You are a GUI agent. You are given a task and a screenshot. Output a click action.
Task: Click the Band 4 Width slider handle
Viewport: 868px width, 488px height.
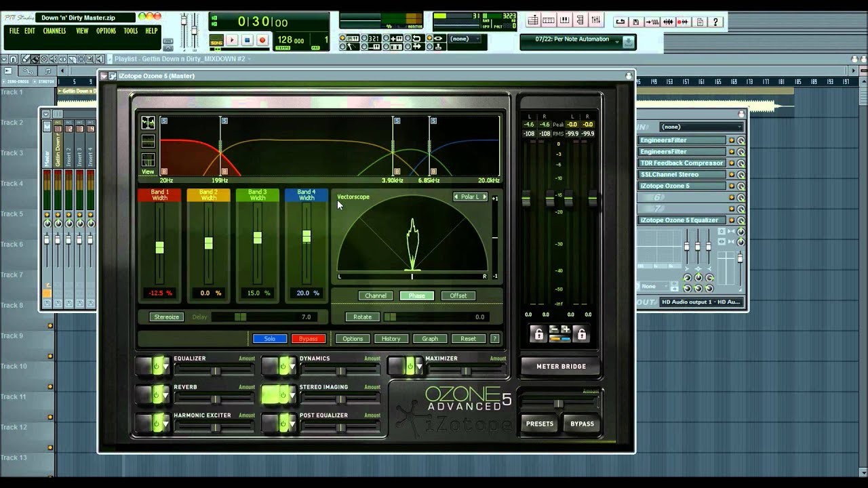tap(307, 237)
